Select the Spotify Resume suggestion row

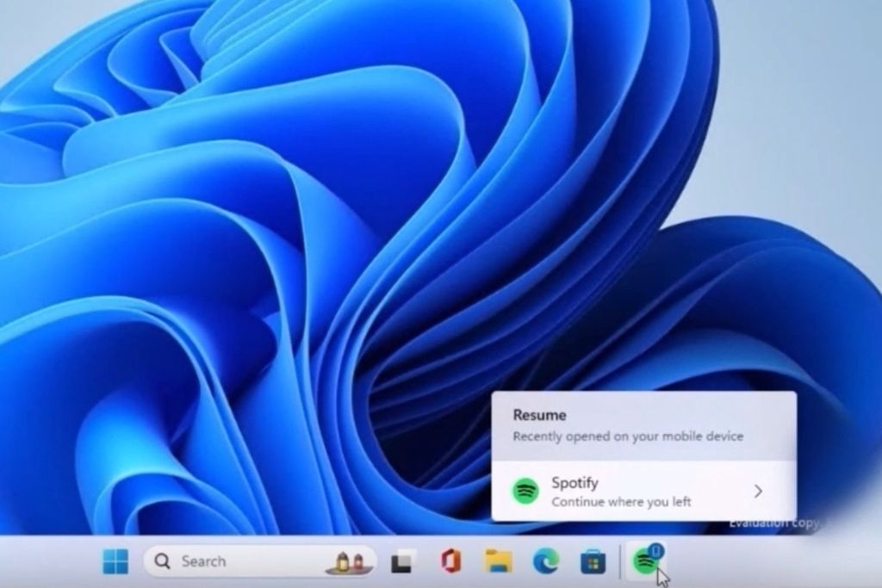pyautogui.click(x=637, y=492)
